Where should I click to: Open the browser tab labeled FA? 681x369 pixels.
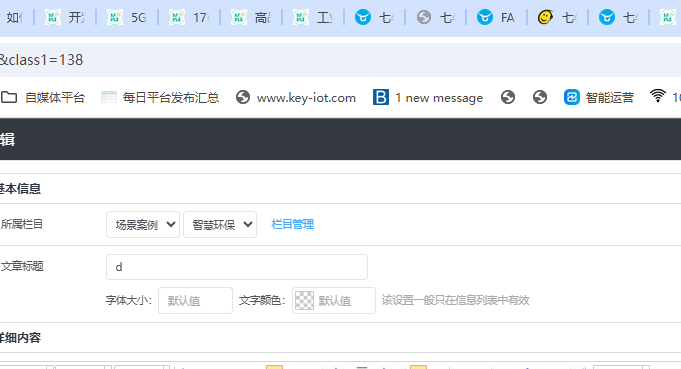(x=496, y=17)
